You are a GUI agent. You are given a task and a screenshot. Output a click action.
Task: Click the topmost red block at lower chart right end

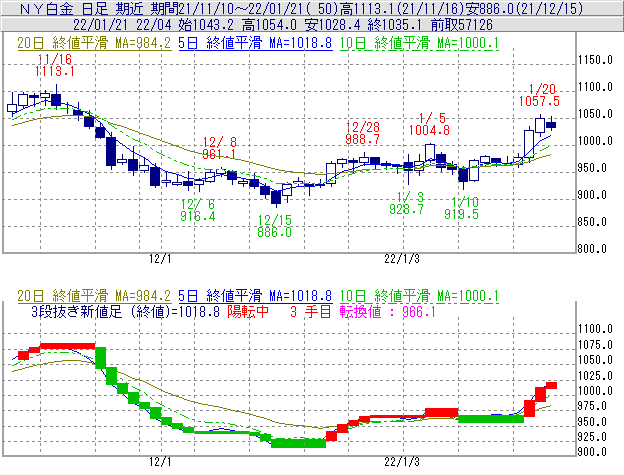pyautogui.click(x=551, y=385)
